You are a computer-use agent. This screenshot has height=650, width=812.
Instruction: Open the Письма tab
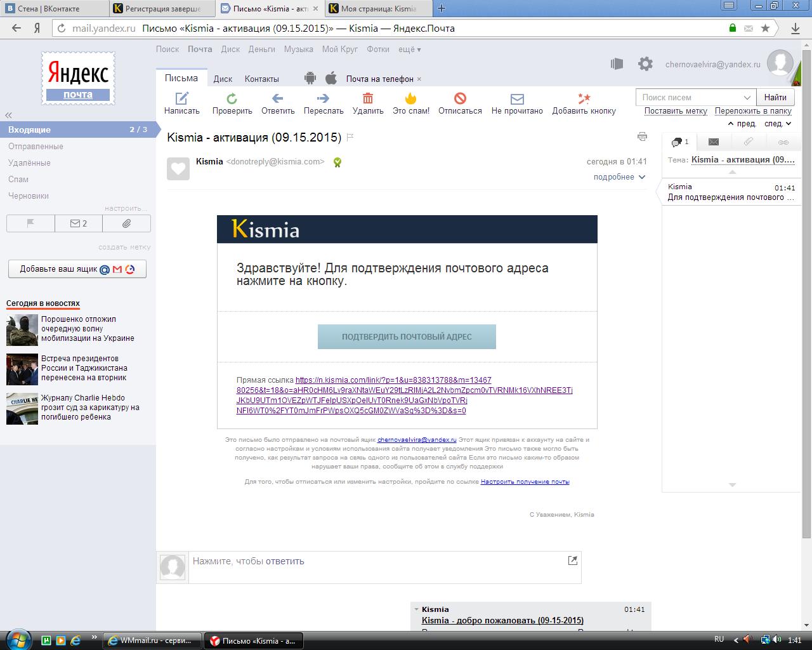point(181,78)
